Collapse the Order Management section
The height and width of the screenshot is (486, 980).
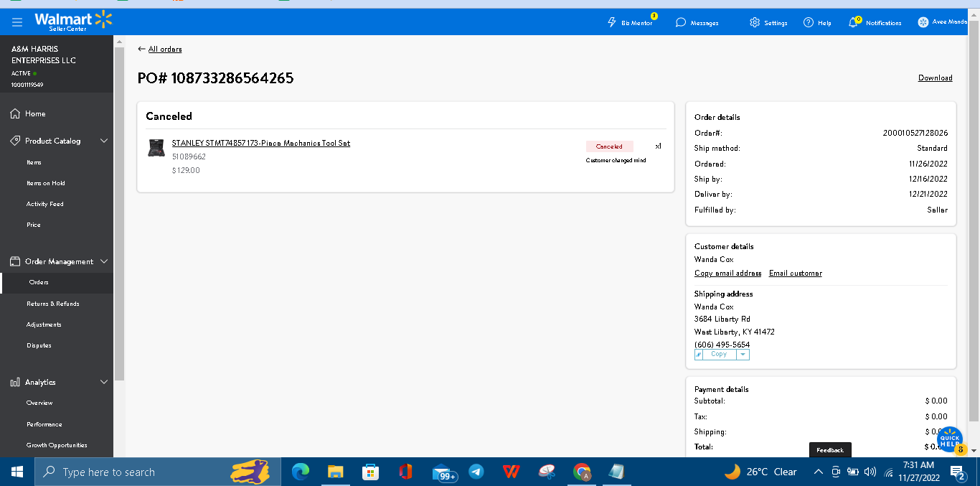[104, 261]
